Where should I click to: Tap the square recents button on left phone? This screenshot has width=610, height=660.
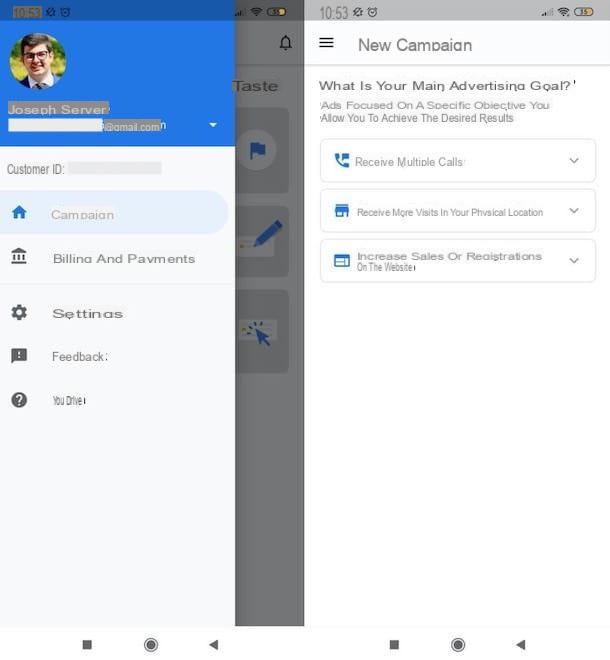pyautogui.click(x=87, y=644)
